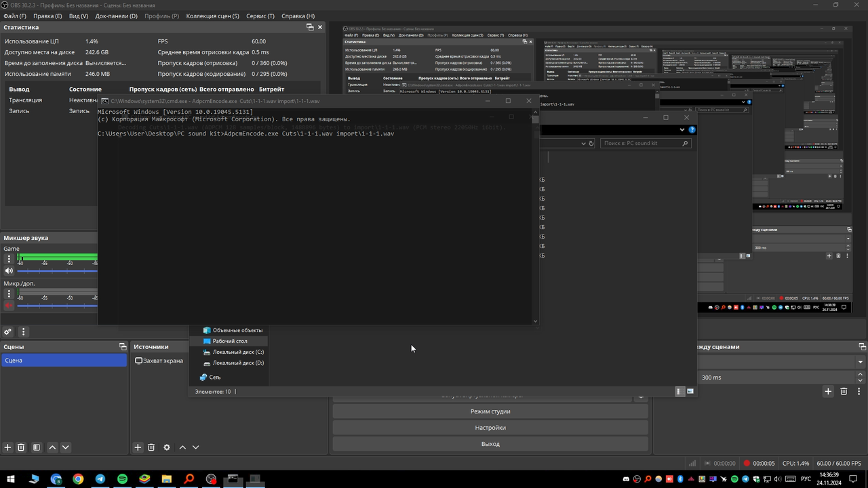Open Game audio source options menu
Screen dimensions: 868x488
[9, 259]
